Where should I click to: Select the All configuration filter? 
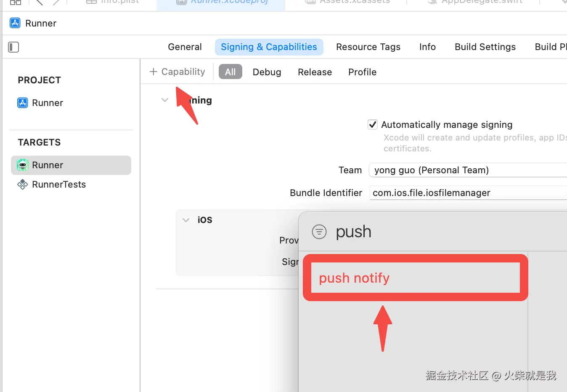tap(231, 72)
